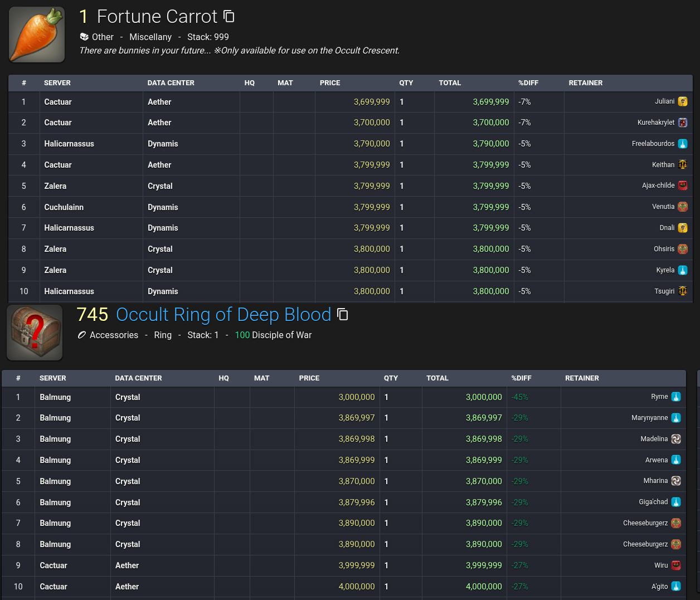The width and height of the screenshot is (700, 600).
Task: Click price 3,700,000 in Kurehakrylet's row
Action: click(x=372, y=123)
